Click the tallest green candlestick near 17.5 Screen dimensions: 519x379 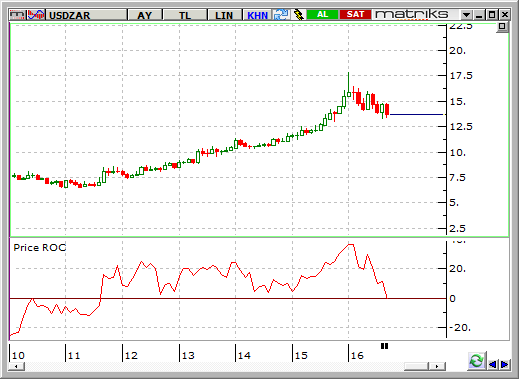click(349, 85)
